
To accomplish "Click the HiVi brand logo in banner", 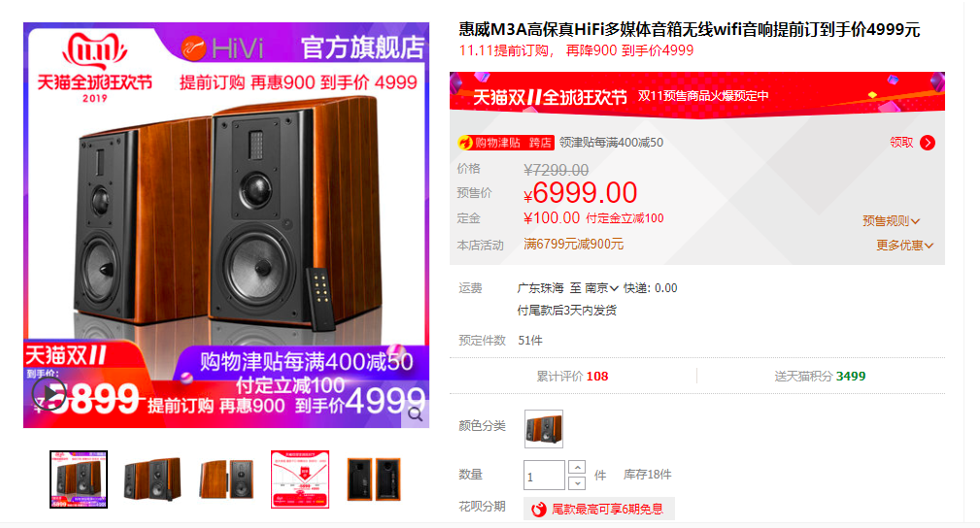I will pos(222,49).
